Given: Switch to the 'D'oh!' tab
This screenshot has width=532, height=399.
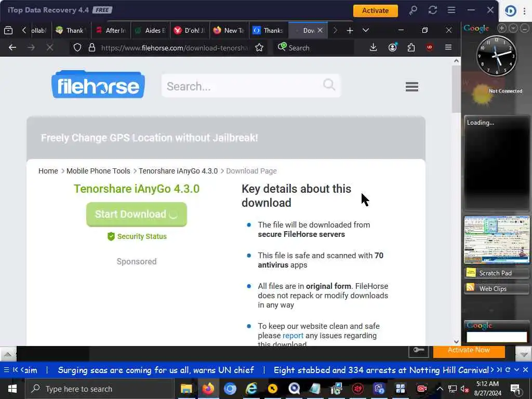Looking at the screenshot, I should (x=190, y=31).
